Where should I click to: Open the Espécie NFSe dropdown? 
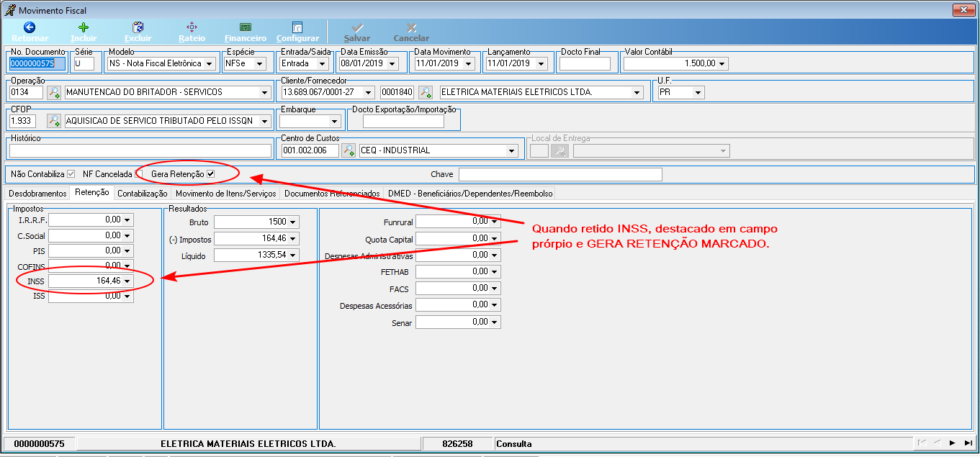pyautogui.click(x=261, y=63)
